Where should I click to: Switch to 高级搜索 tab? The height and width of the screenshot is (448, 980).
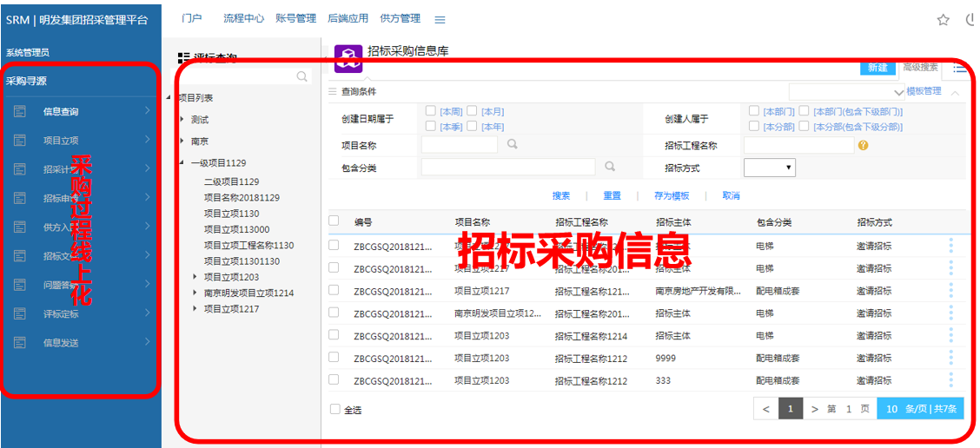[x=920, y=67]
